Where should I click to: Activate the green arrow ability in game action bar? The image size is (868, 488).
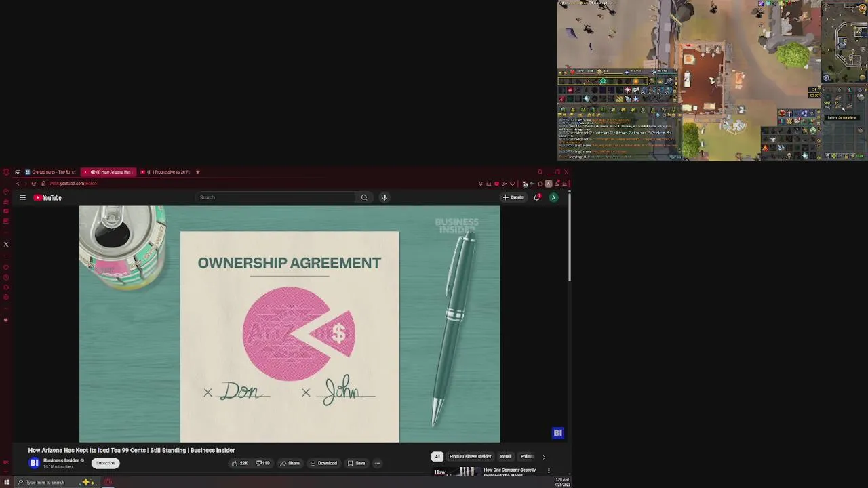[x=602, y=81]
